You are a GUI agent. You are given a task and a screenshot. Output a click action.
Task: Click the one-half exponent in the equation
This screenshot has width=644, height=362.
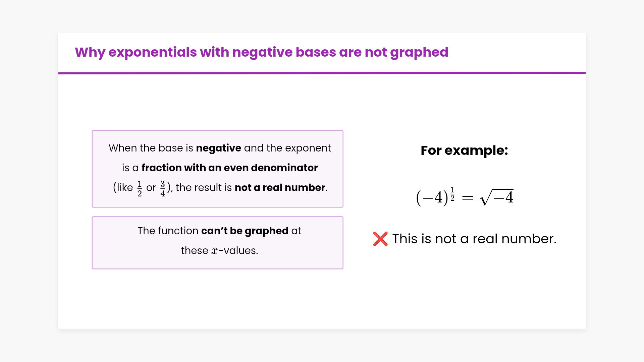click(x=452, y=194)
